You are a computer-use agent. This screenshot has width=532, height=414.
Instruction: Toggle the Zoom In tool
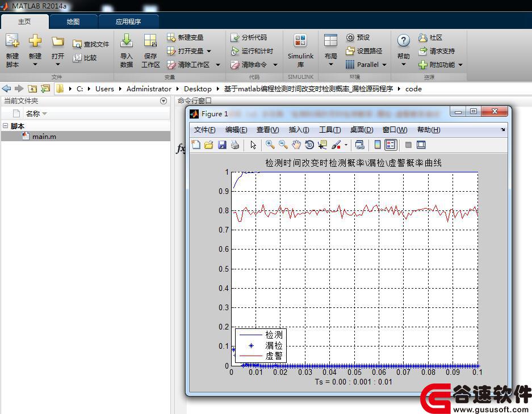pyautogui.click(x=270, y=145)
